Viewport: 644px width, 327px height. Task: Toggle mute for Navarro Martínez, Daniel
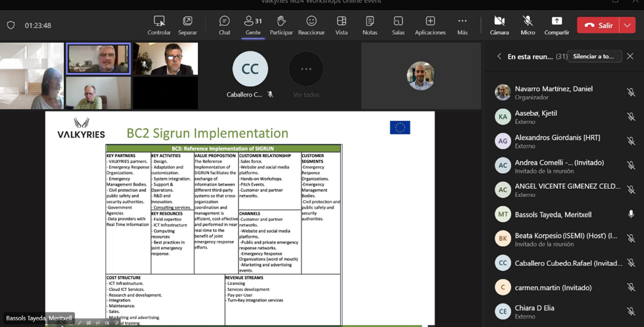631,92
